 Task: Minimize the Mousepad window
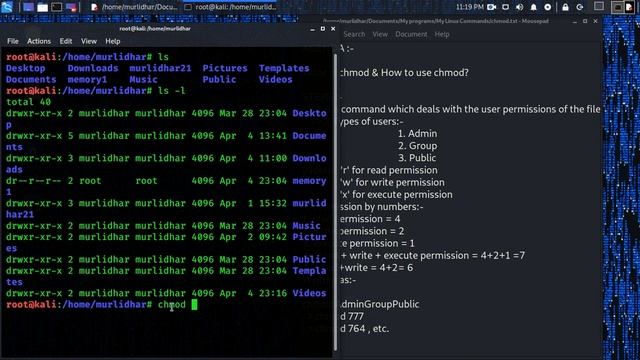click(575, 21)
